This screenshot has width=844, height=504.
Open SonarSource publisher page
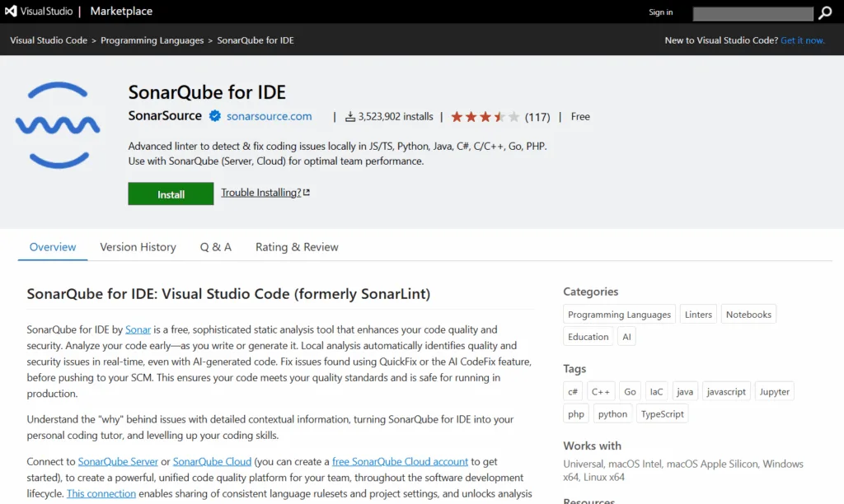tap(165, 115)
